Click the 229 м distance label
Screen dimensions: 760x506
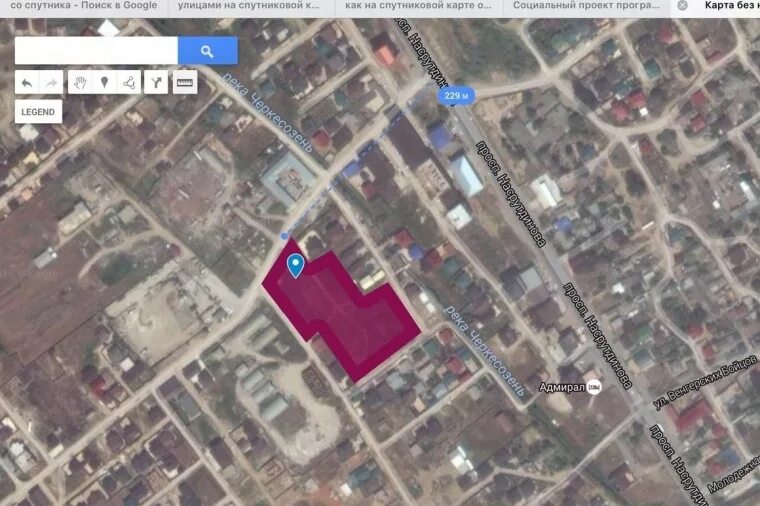click(x=456, y=96)
